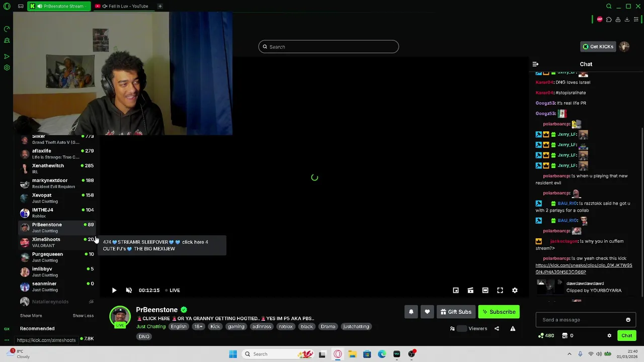Open the kick.com clip link in chat
The image size is (644, 362).
coord(584,268)
